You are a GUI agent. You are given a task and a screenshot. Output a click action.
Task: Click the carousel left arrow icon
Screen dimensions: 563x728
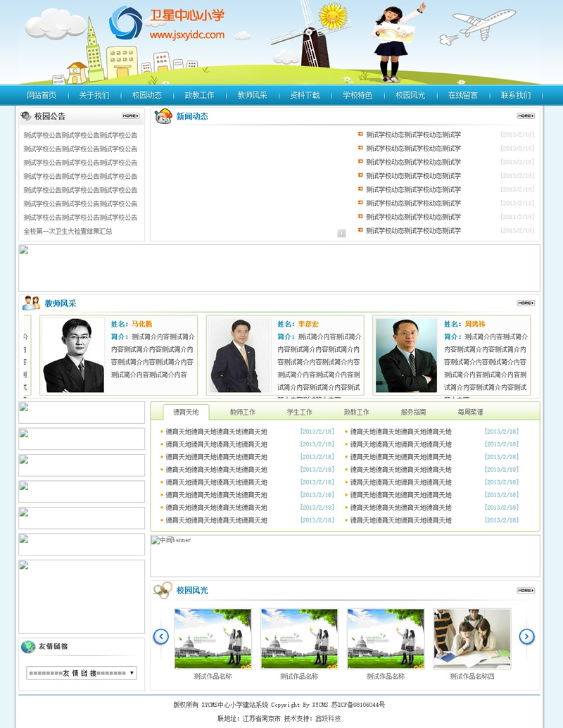pyautogui.click(x=161, y=636)
